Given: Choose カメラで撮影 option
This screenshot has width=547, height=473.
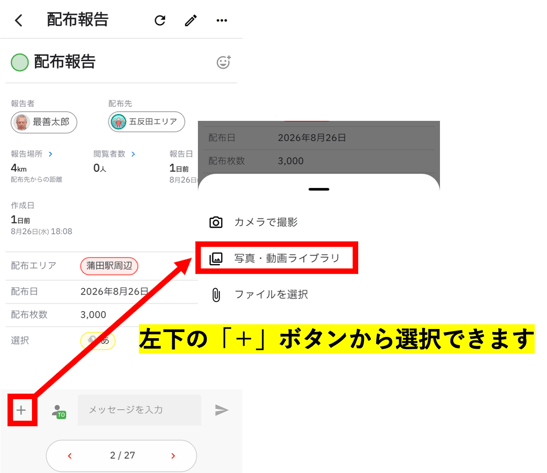Looking at the screenshot, I should [x=253, y=222].
